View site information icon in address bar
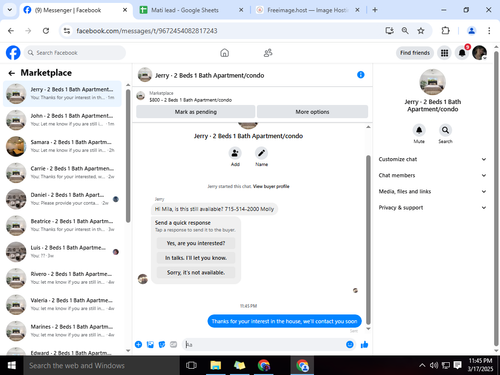Screen dimensions: 500x375 coord(67,31)
